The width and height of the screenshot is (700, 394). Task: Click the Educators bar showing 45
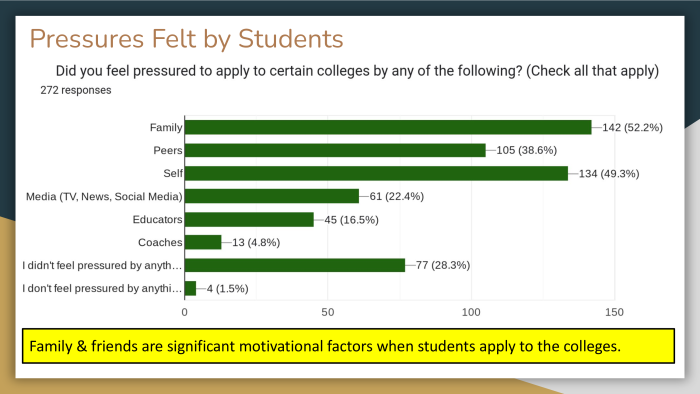coord(249,219)
